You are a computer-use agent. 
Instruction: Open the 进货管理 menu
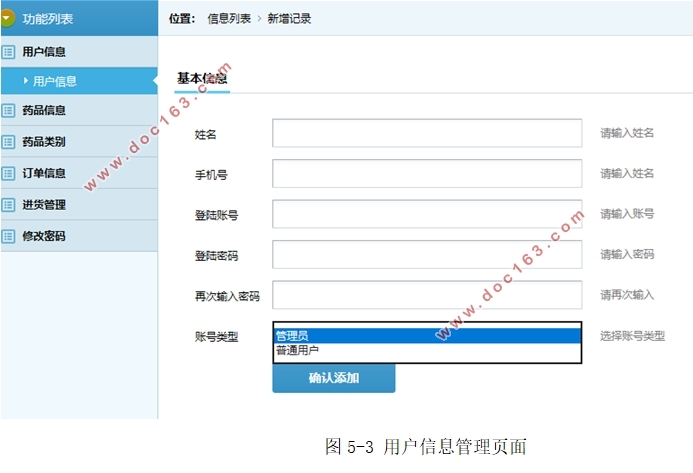tap(79, 205)
